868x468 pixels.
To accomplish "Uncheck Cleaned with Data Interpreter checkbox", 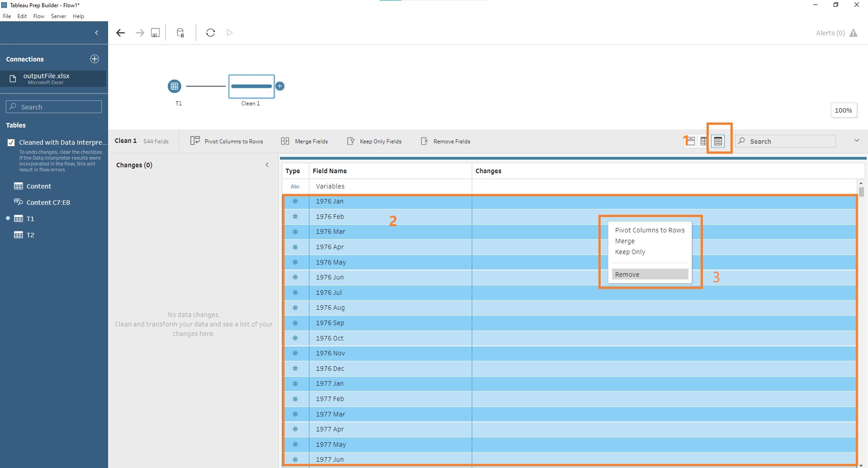I will tap(11, 142).
